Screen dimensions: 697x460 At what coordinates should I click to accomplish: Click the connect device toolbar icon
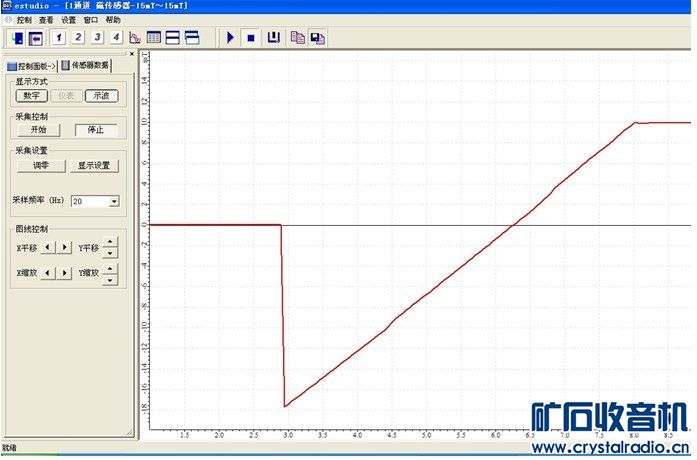point(17,38)
